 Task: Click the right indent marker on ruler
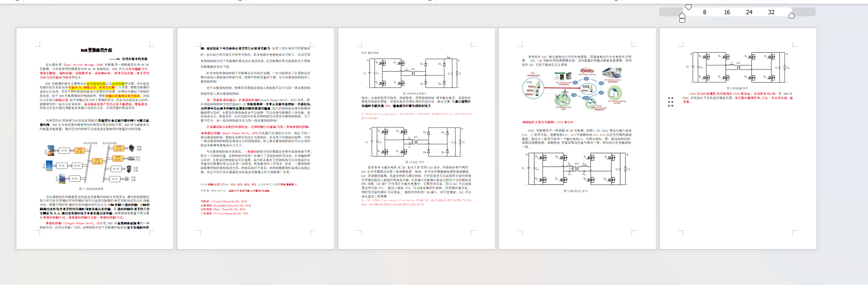click(791, 16)
